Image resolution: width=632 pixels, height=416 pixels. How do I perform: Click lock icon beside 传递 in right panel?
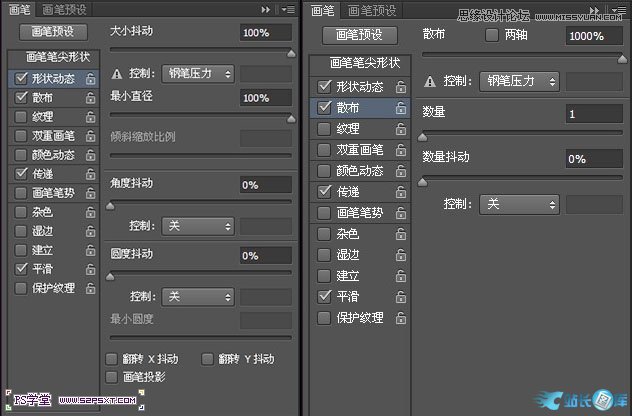pos(401,192)
